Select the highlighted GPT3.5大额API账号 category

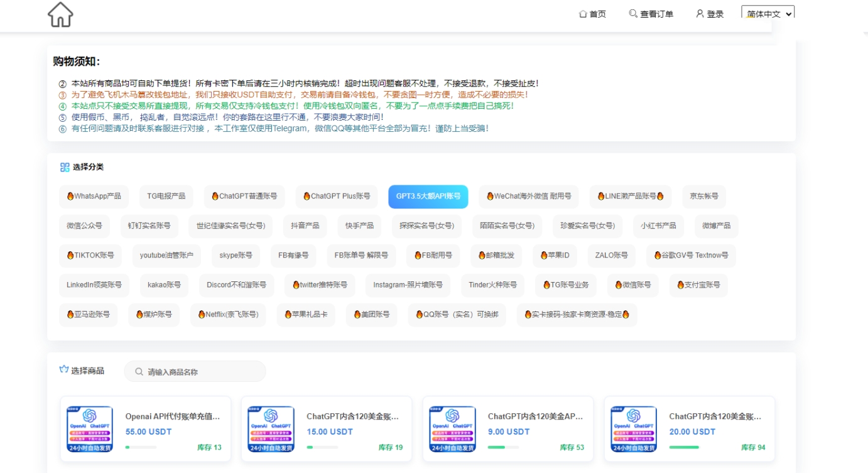(428, 197)
